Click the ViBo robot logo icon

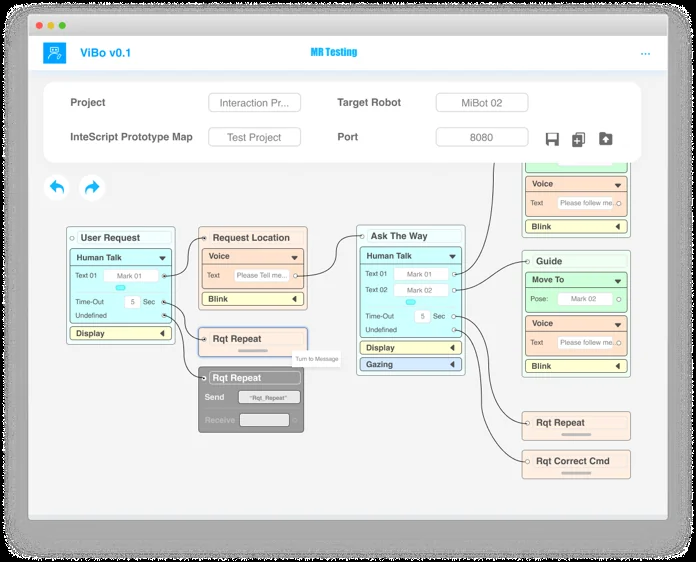(54, 53)
